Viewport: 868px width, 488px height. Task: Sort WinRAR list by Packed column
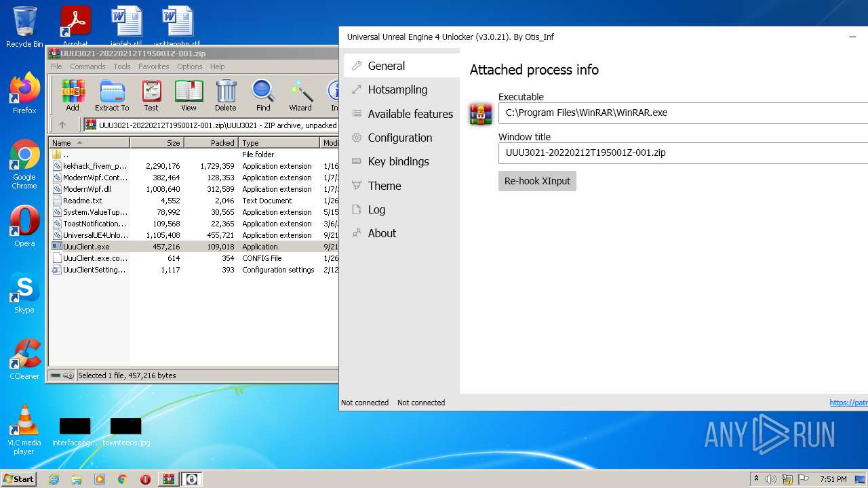211,143
